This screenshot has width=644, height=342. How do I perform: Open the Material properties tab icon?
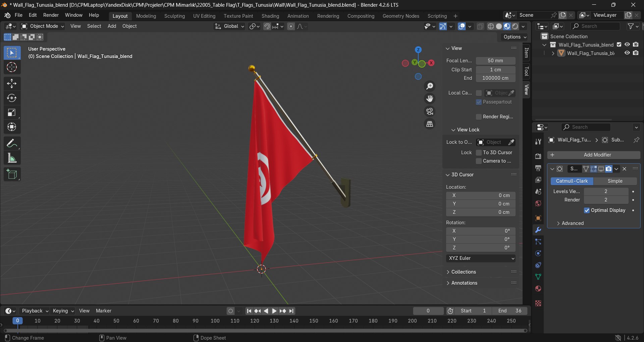(538, 289)
